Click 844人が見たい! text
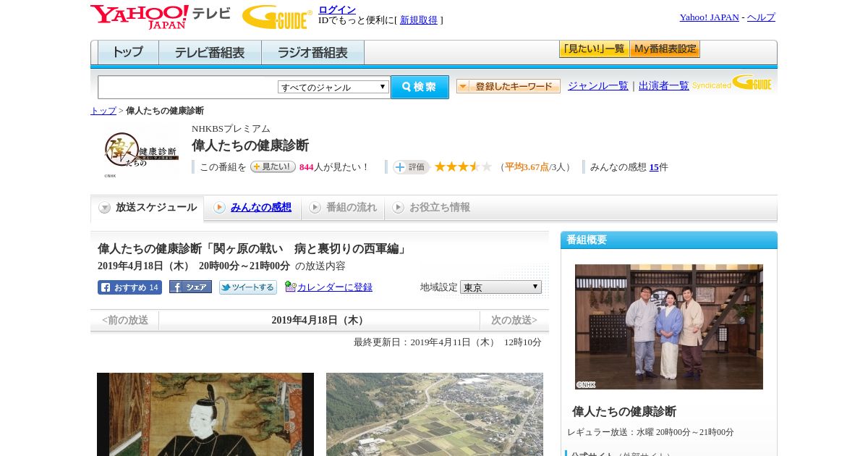The height and width of the screenshot is (456, 868). click(x=334, y=167)
